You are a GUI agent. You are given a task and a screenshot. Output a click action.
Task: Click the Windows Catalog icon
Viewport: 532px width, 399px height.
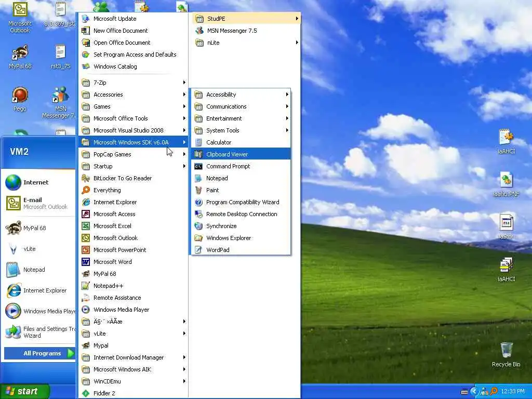point(86,66)
